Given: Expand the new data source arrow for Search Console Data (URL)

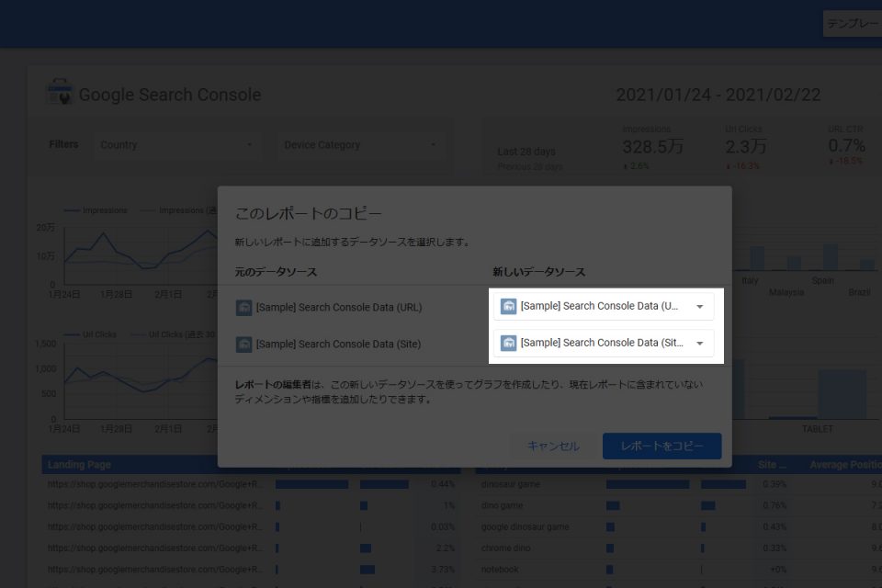Looking at the screenshot, I should pyautogui.click(x=699, y=307).
